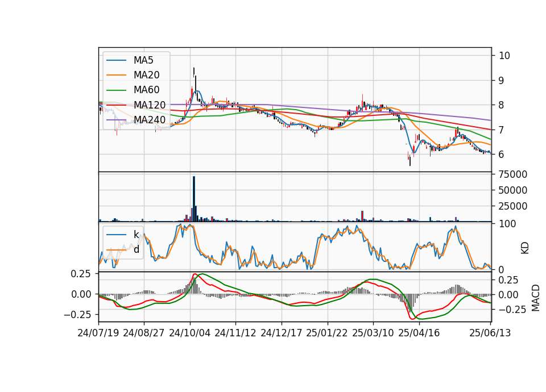
Task: Click the 0.00 tick on right MACD axis
Action: (x=508, y=295)
